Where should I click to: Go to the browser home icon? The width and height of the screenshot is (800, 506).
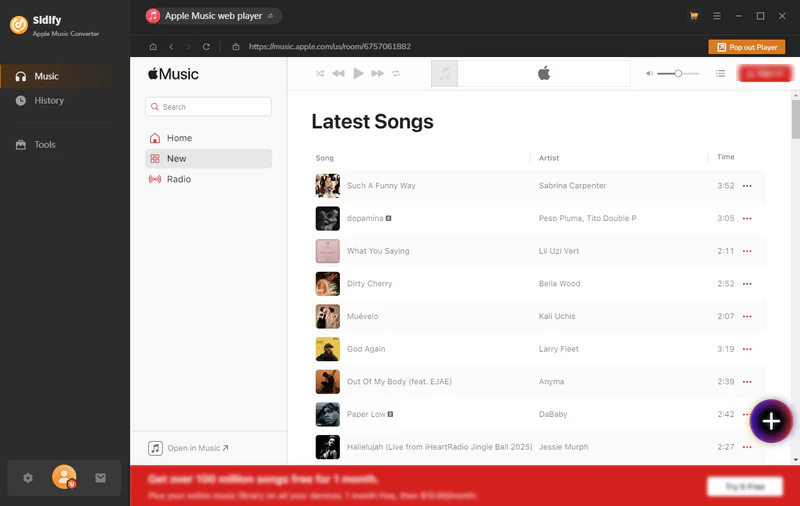point(153,46)
